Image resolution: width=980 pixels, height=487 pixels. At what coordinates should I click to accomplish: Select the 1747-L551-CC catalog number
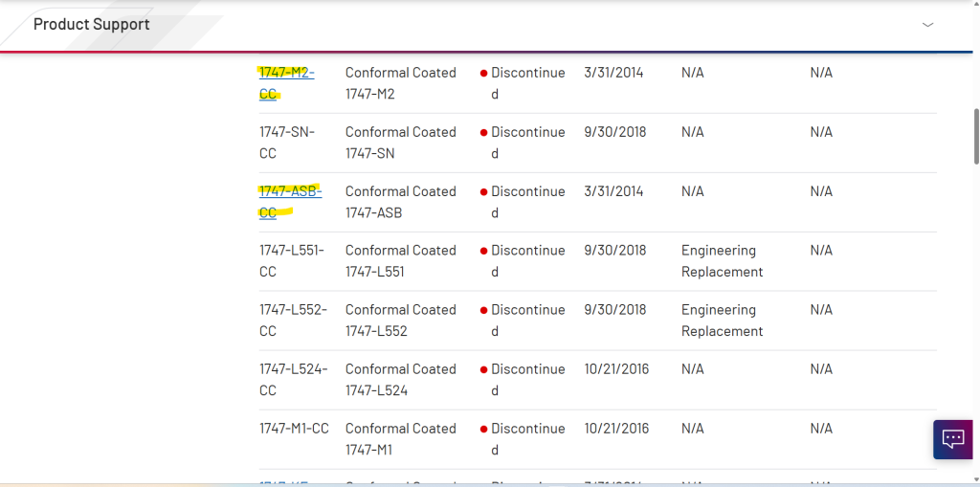[x=291, y=260]
